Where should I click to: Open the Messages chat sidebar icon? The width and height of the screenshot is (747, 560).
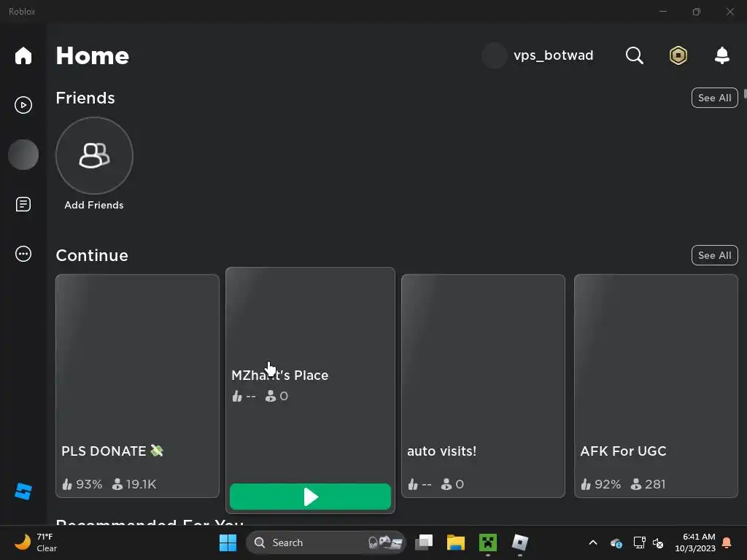23,204
